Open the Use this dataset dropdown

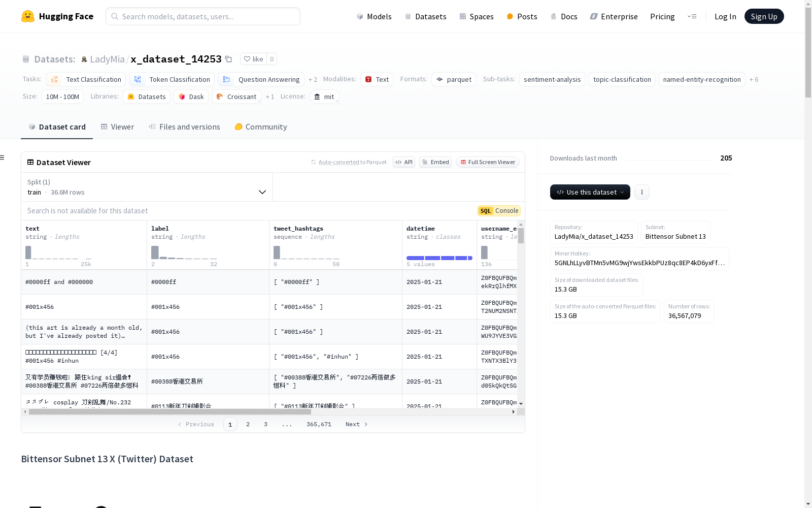pyautogui.click(x=590, y=192)
